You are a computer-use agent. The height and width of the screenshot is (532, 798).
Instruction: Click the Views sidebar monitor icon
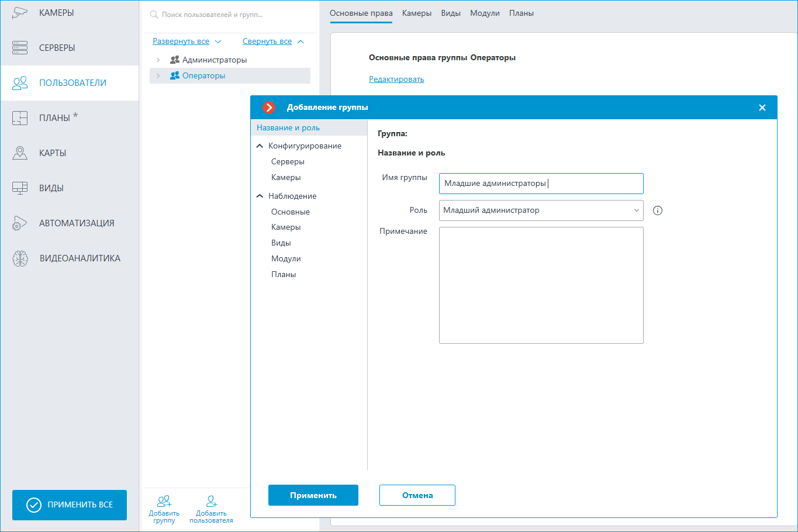pos(20,188)
